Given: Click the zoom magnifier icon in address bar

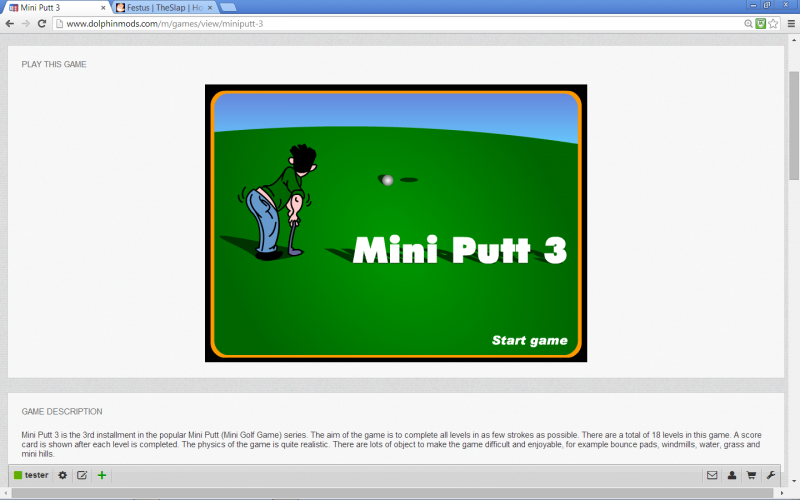Looking at the screenshot, I should coord(748,23).
